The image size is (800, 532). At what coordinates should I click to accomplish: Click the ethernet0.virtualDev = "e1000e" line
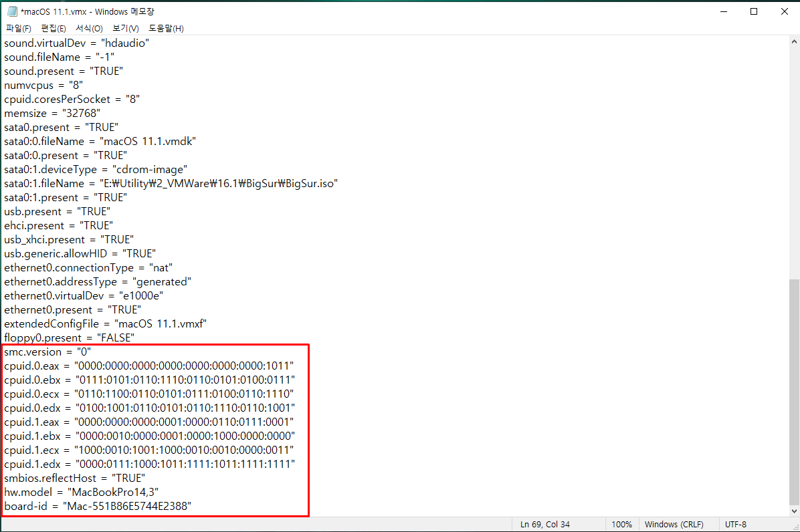tap(84, 295)
